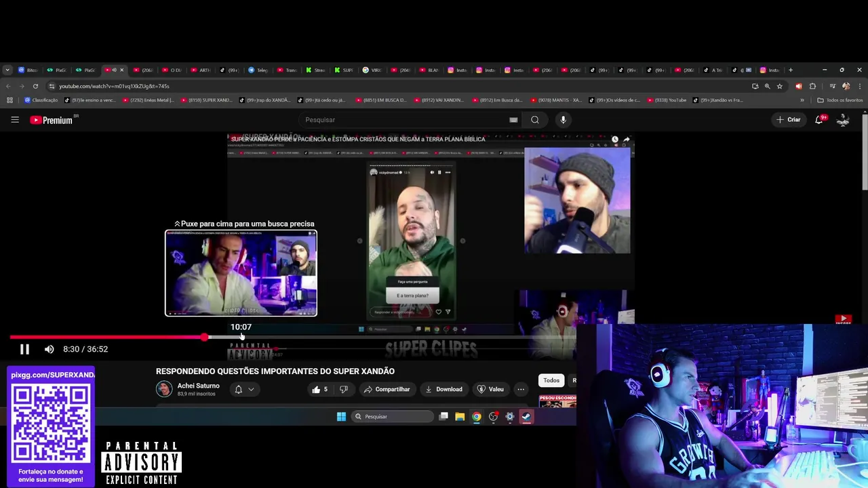Switch to the first Kick Stream tab
868x488 pixels.
point(315,70)
